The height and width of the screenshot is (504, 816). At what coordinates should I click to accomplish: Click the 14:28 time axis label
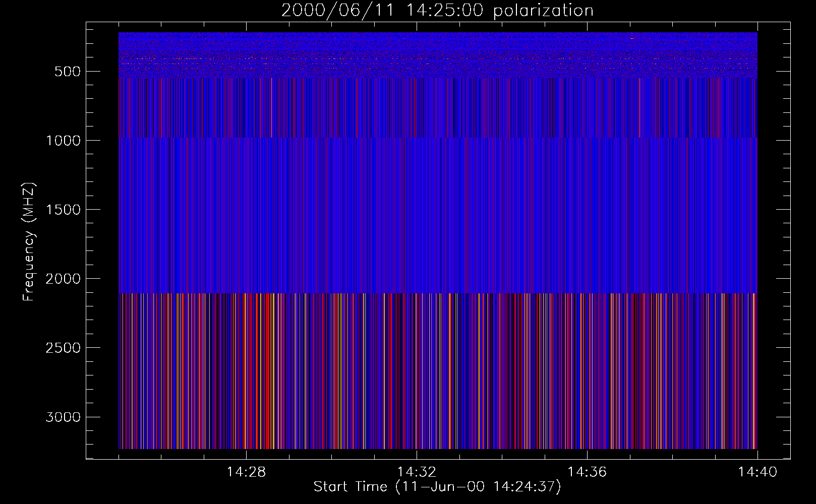pos(246,472)
